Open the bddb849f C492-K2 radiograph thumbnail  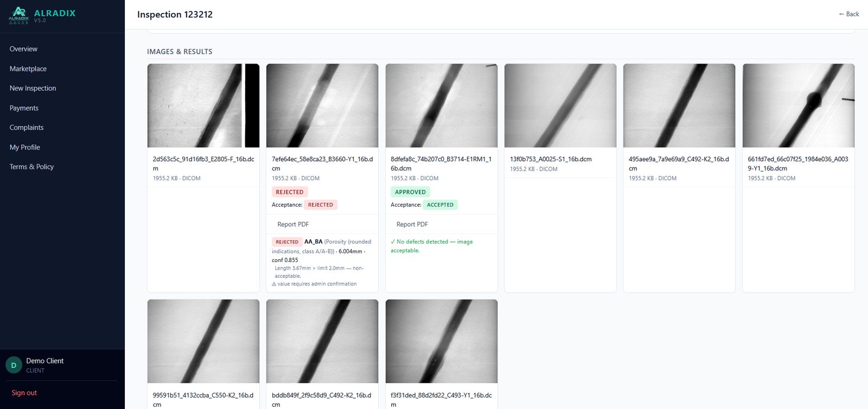322,342
